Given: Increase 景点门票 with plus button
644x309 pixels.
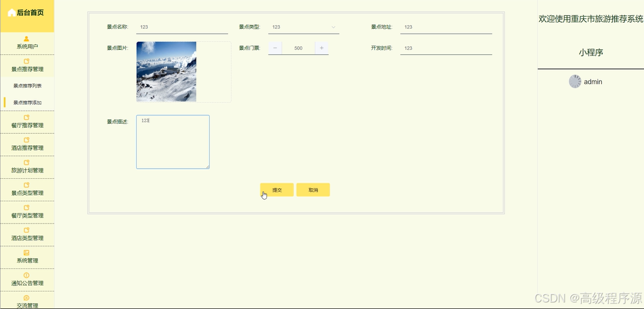Looking at the screenshot, I should (x=322, y=48).
